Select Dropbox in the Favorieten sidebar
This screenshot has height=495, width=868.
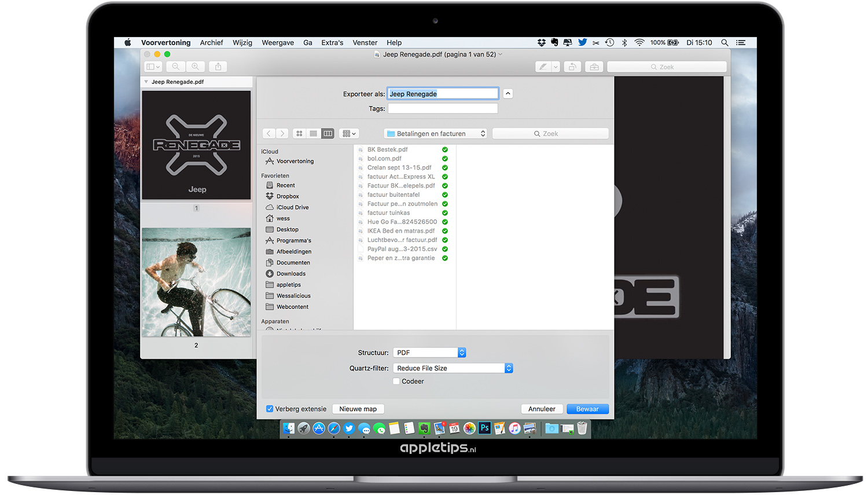coord(288,196)
